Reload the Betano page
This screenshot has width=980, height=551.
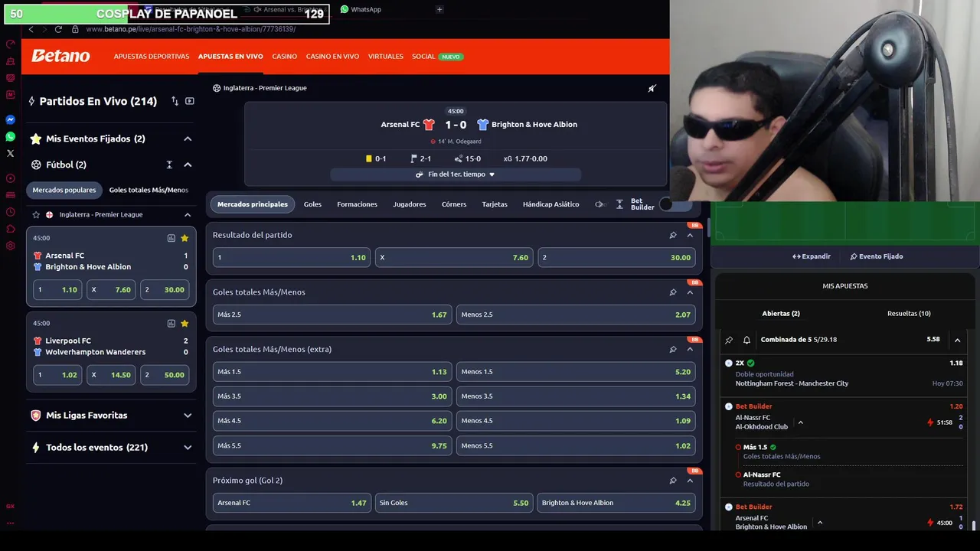[58, 29]
